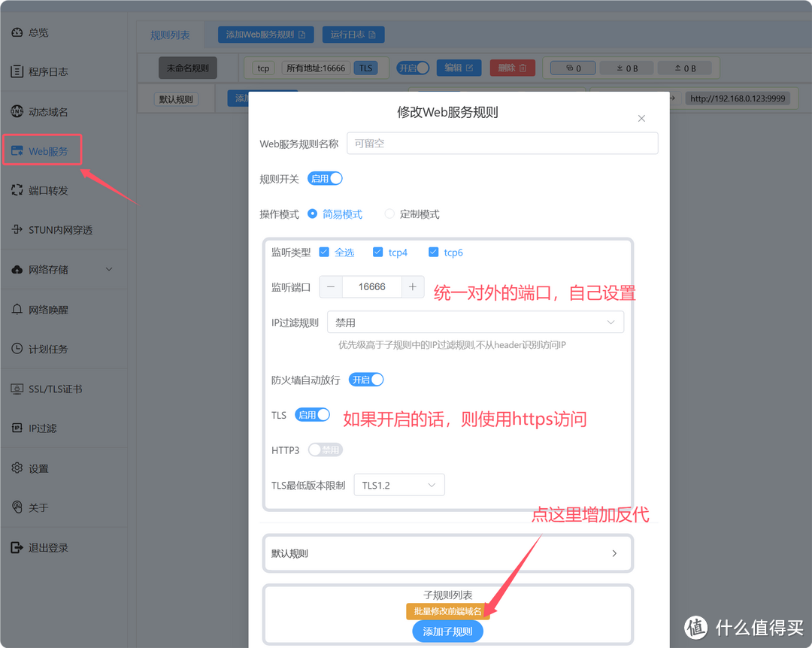Click the TLS tag in rule row
Viewport: 812px width, 648px height.
[365, 68]
